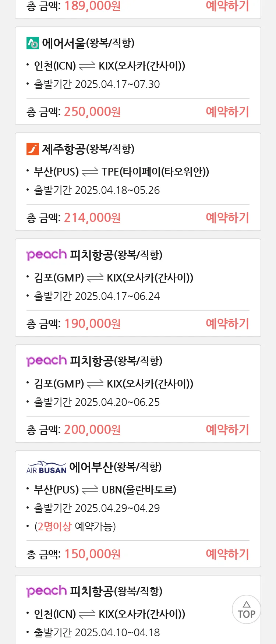This screenshot has width=276, height=644.
Task: Book the 214,000원 Jeju Air flight
Action: point(227,217)
